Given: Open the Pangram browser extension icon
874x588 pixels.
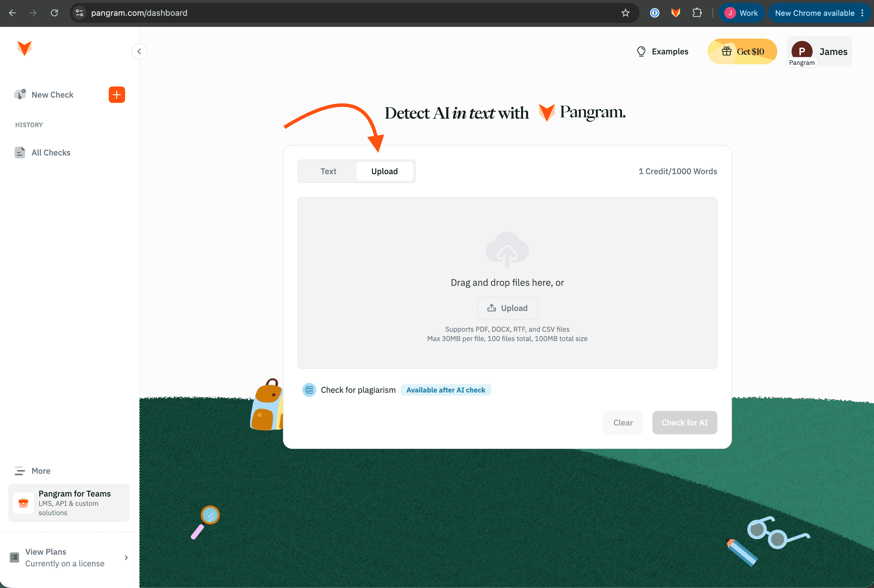Looking at the screenshot, I should click(x=676, y=13).
